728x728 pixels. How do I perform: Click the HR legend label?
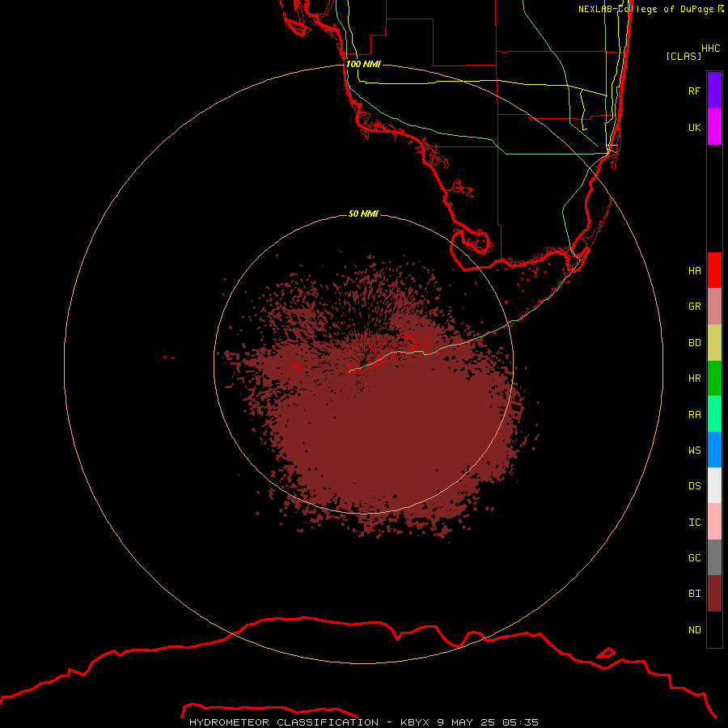[694, 379]
